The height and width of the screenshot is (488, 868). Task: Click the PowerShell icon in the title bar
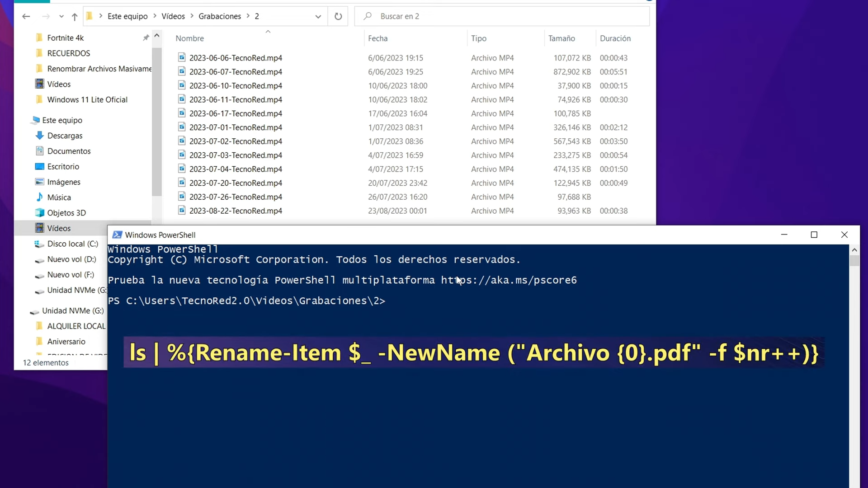coord(117,235)
